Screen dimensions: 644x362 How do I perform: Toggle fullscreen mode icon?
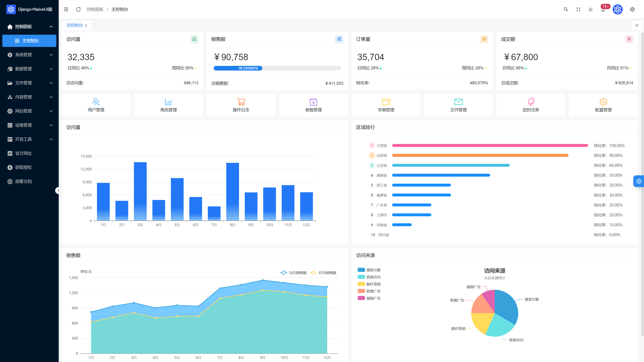[578, 9]
